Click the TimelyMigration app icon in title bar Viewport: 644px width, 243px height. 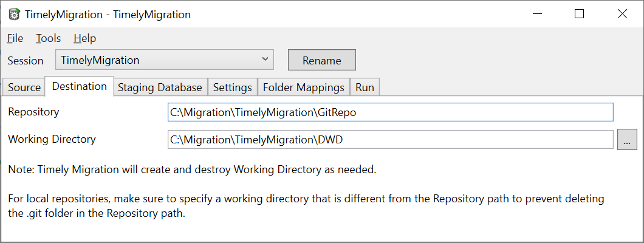14,15
